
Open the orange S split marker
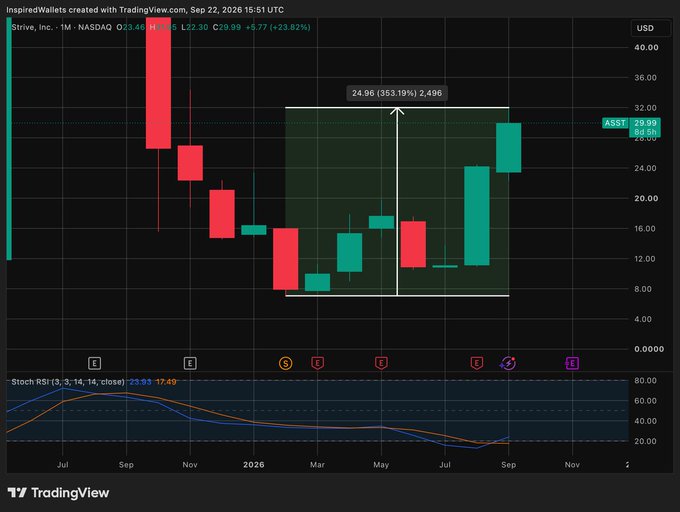click(285, 363)
